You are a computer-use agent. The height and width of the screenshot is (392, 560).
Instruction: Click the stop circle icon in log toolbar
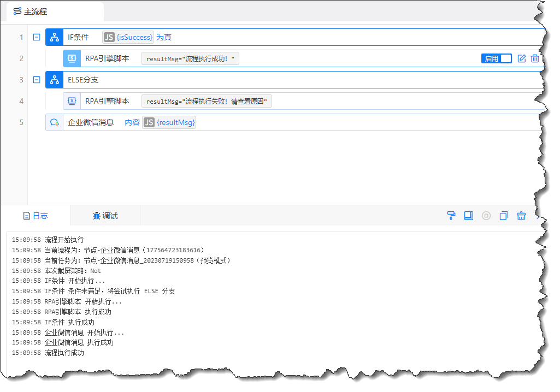(x=486, y=216)
